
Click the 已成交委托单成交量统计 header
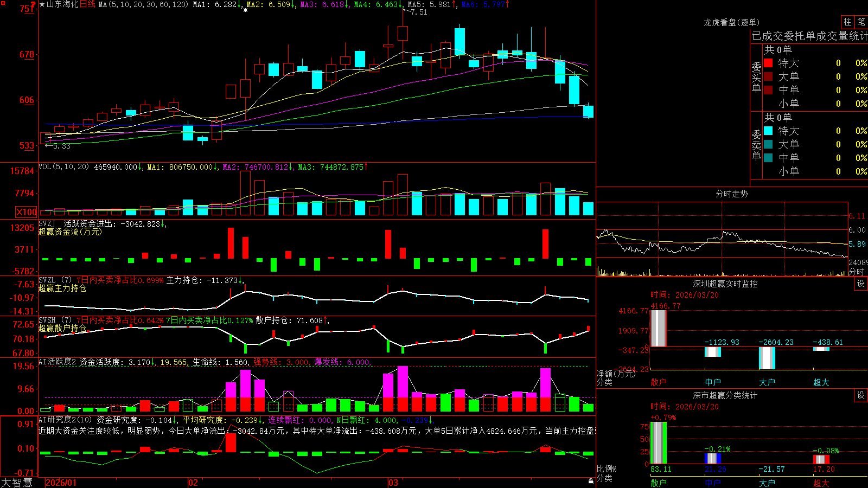coord(809,36)
